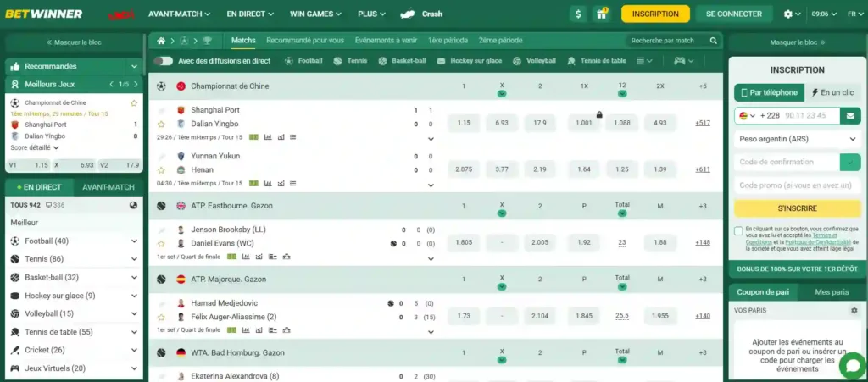868x382 pixels.
Task: Open +148 markets for Brooksby match
Action: [703, 242]
